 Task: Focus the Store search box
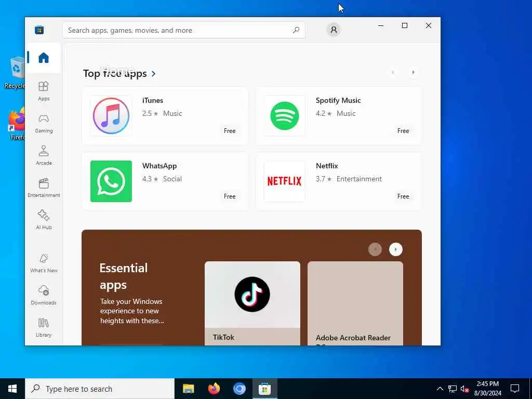coord(183,30)
